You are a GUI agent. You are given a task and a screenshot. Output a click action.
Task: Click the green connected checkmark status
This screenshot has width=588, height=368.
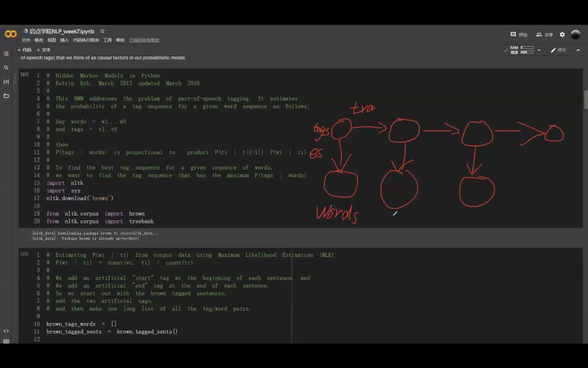tap(506, 50)
